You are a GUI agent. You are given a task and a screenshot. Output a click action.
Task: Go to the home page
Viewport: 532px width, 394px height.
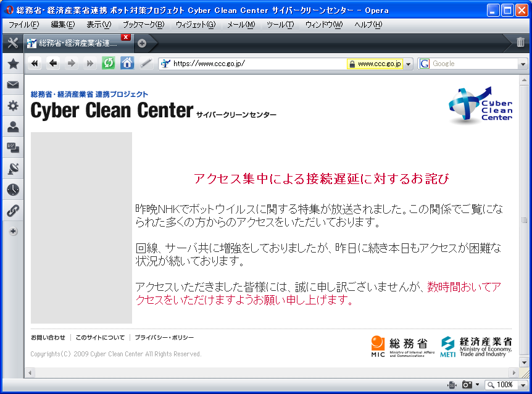click(127, 64)
